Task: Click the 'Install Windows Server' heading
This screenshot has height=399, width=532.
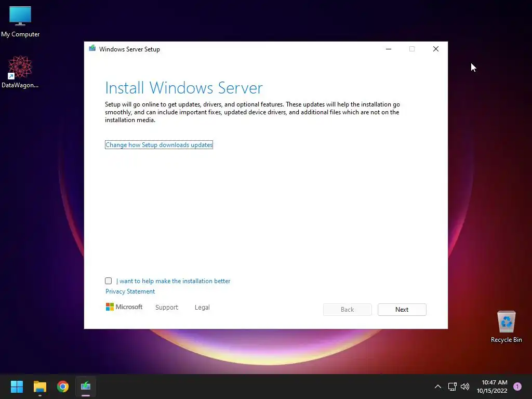Action: click(x=183, y=88)
